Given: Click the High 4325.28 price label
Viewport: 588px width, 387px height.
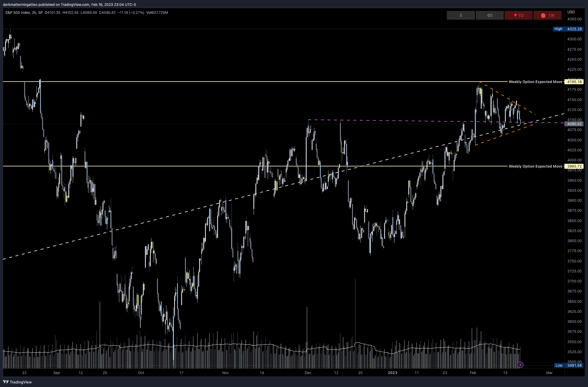Looking at the screenshot, I should [569, 29].
